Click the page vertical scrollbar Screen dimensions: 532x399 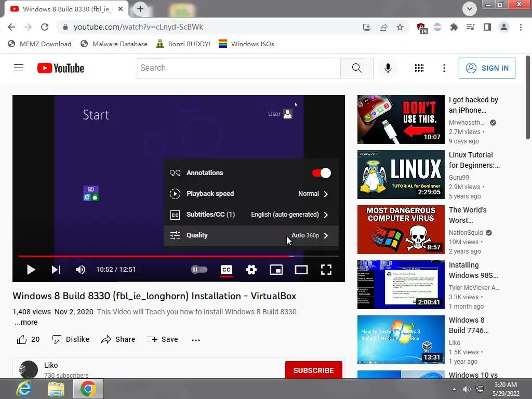pos(528,97)
